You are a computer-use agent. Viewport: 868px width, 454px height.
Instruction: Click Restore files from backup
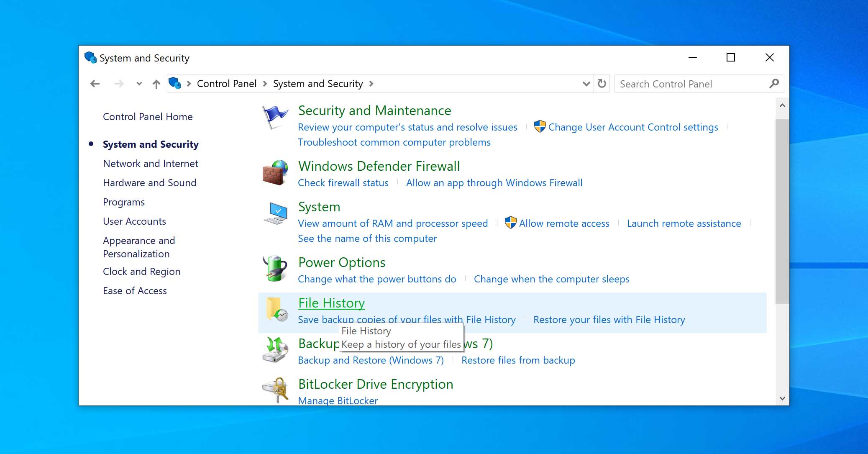click(x=518, y=360)
